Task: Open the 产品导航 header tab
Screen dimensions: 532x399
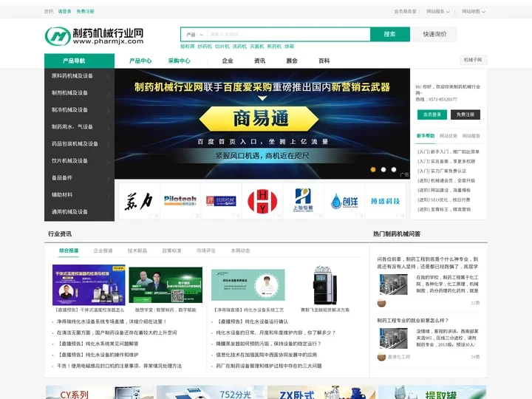Action: [79, 61]
